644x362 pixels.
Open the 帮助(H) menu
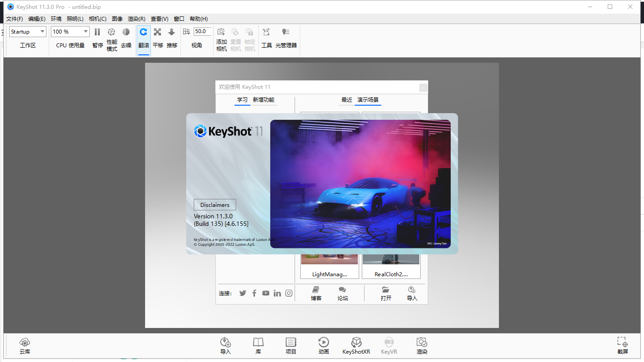coord(199,19)
